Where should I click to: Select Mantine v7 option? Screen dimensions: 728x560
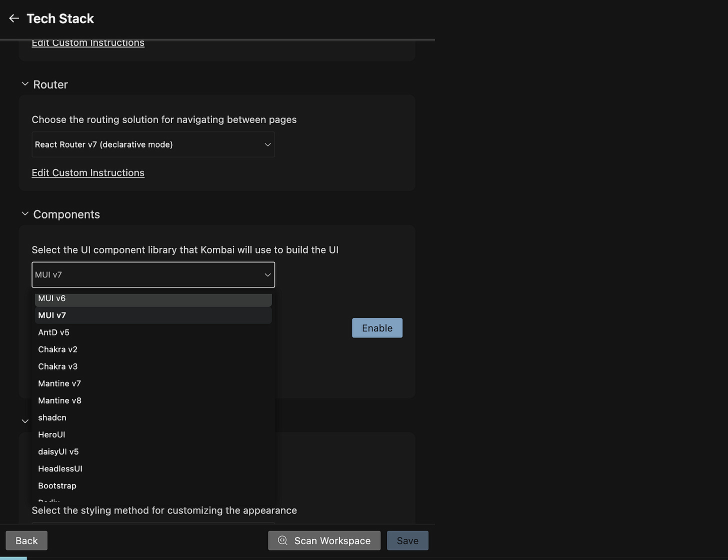click(x=153, y=383)
